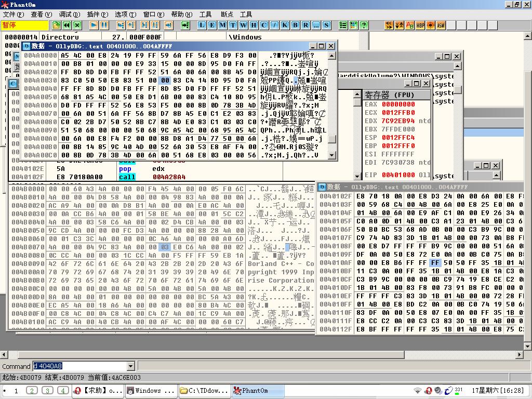Click the green X Close program icon
This screenshot has height=399, width=532.
(77, 25)
